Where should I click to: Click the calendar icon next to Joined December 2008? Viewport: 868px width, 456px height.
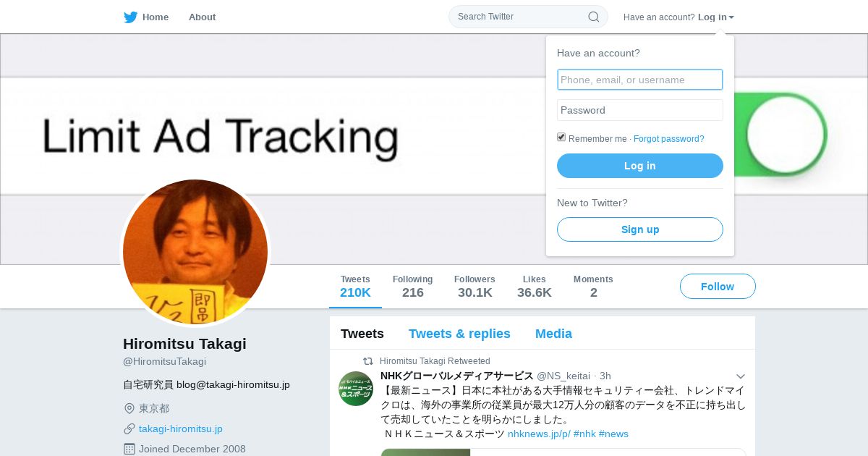click(x=129, y=449)
